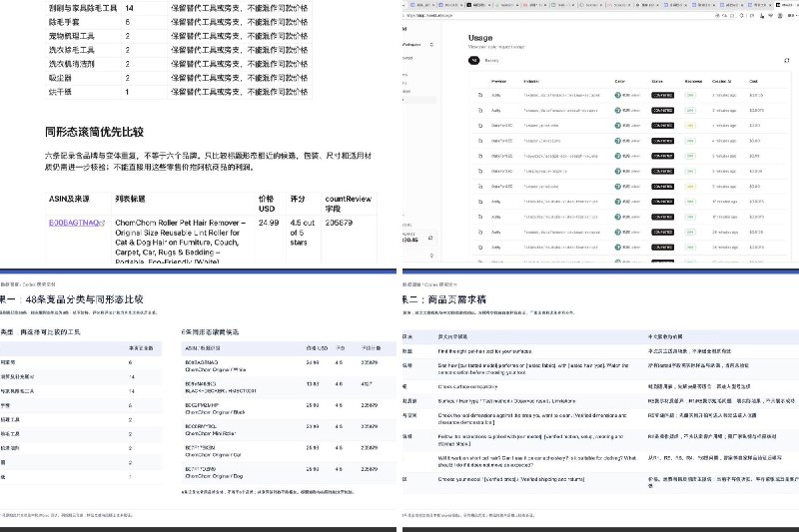Click the heading 商品页需求稿
Image resolution: width=799 pixels, height=532 pixels.
(457, 299)
